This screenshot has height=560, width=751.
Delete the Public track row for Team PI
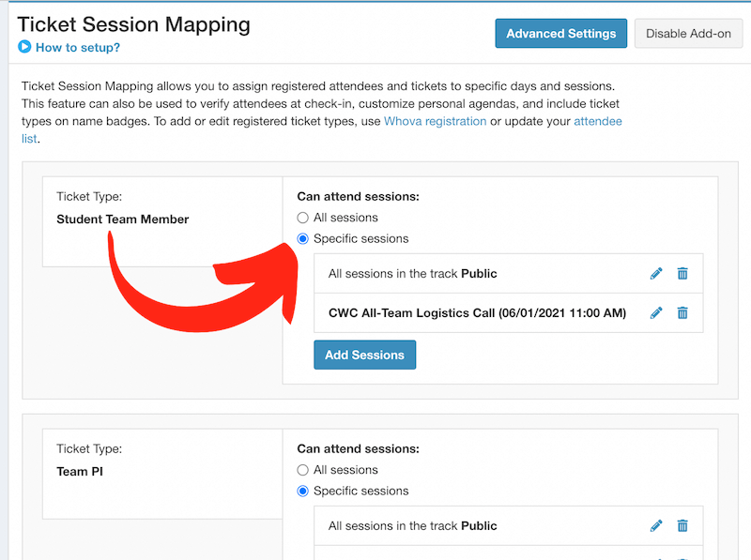[x=682, y=526]
